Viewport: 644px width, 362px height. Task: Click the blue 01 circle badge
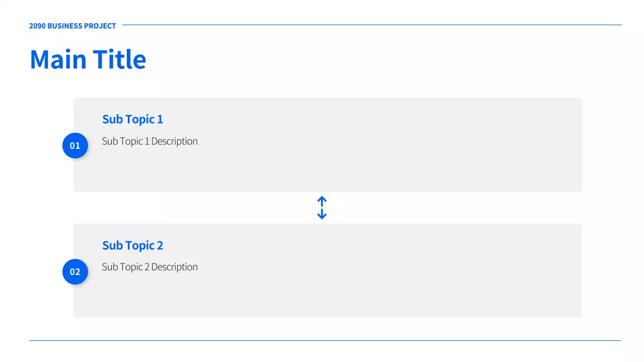pos(75,146)
